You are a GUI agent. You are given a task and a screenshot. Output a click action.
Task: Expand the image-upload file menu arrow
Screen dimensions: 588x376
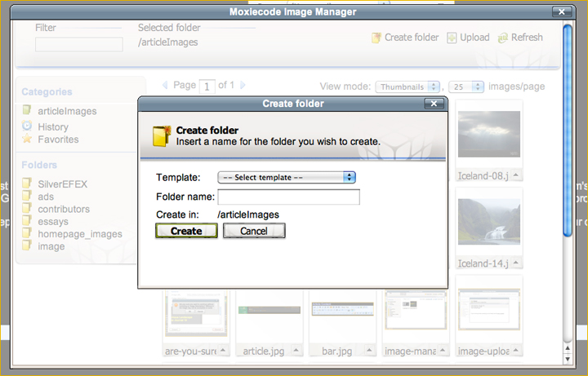coord(516,350)
